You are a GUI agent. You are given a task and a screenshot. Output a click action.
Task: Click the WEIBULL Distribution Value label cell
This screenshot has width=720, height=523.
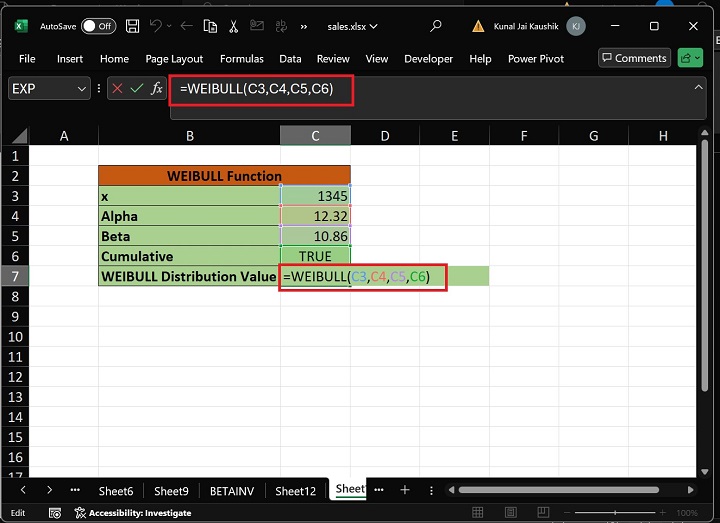pos(189,276)
